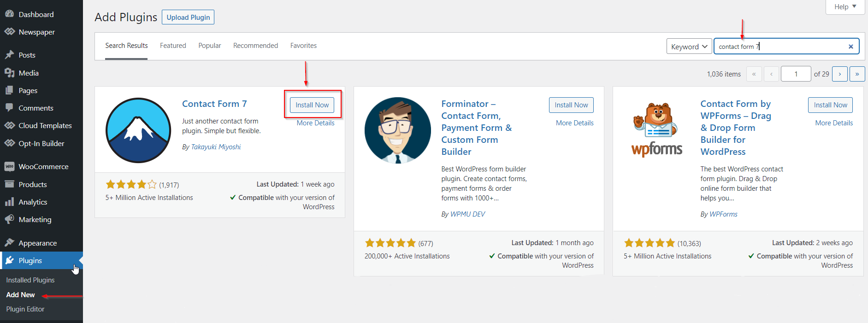
Task: Click "200,000+ Active Installations" text
Action: pyautogui.click(x=407, y=256)
